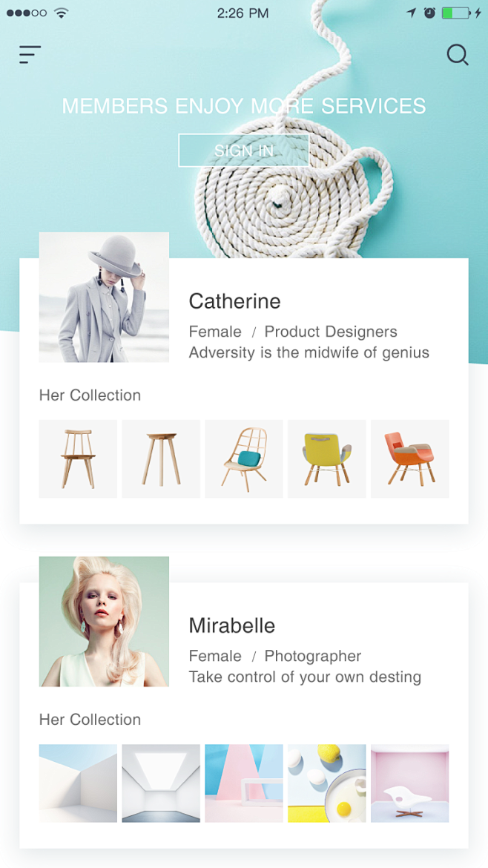This screenshot has width=488, height=868.
Task: Tap the location arrow status icon
Action: 411,13
